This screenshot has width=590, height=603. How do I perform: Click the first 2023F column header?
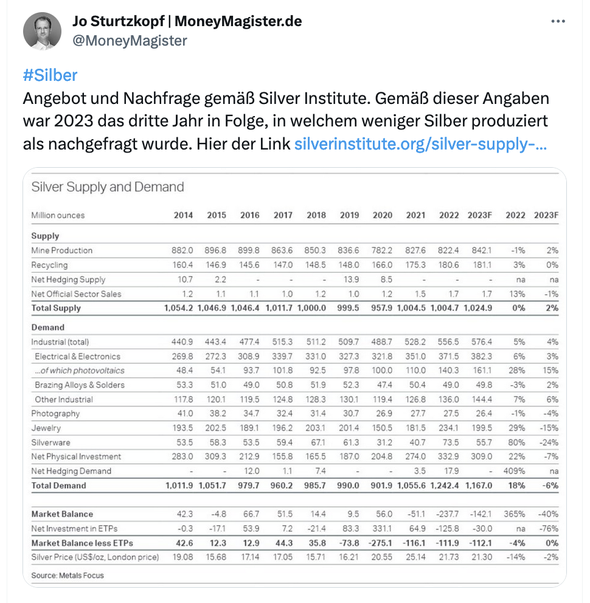(x=479, y=215)
